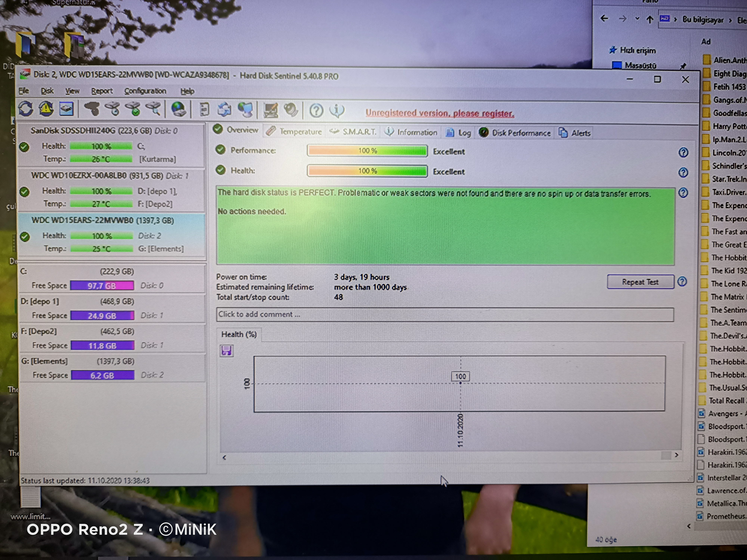The height and width of the screenshot is (560, 747).
Task: Click the stethoscope with green check icon
Action: (133, 109)
